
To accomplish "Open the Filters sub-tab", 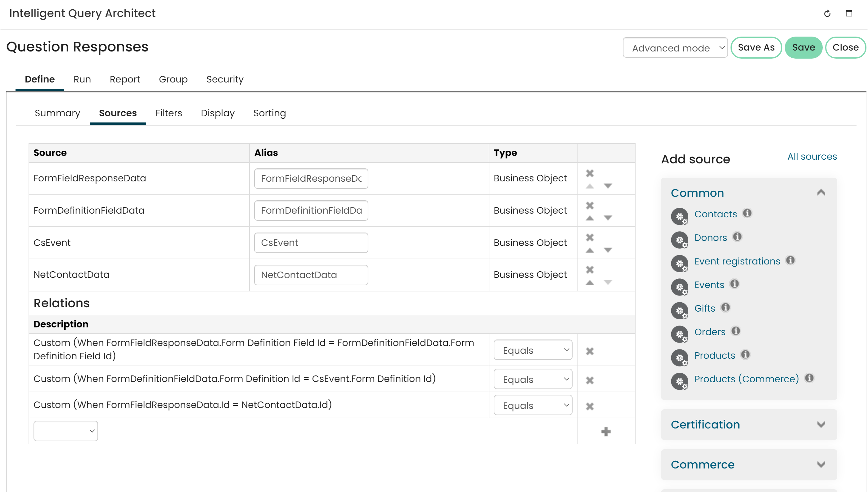I will click(169, 113).
